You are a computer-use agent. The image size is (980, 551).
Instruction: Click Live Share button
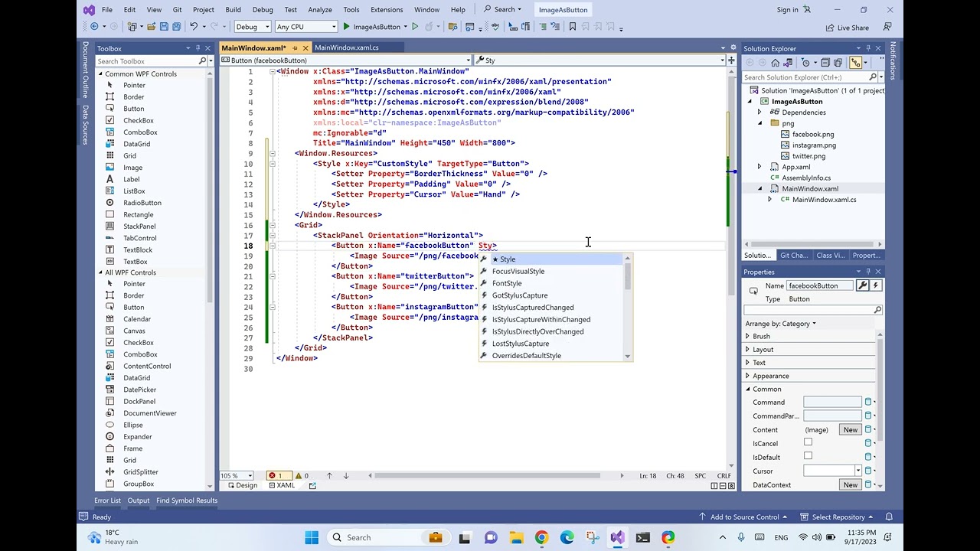point(848,28)
